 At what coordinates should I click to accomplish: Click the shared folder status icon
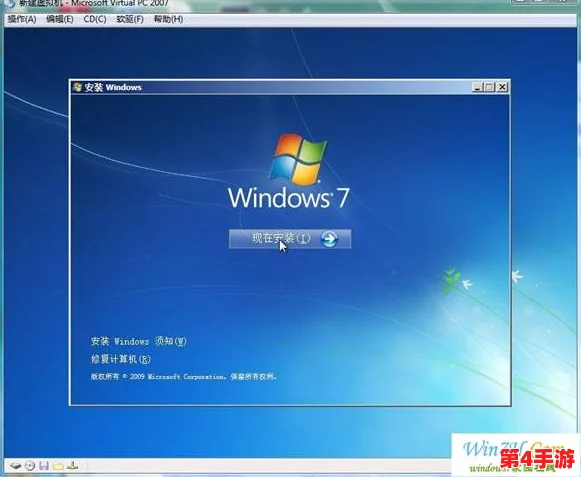click(58, 466)
